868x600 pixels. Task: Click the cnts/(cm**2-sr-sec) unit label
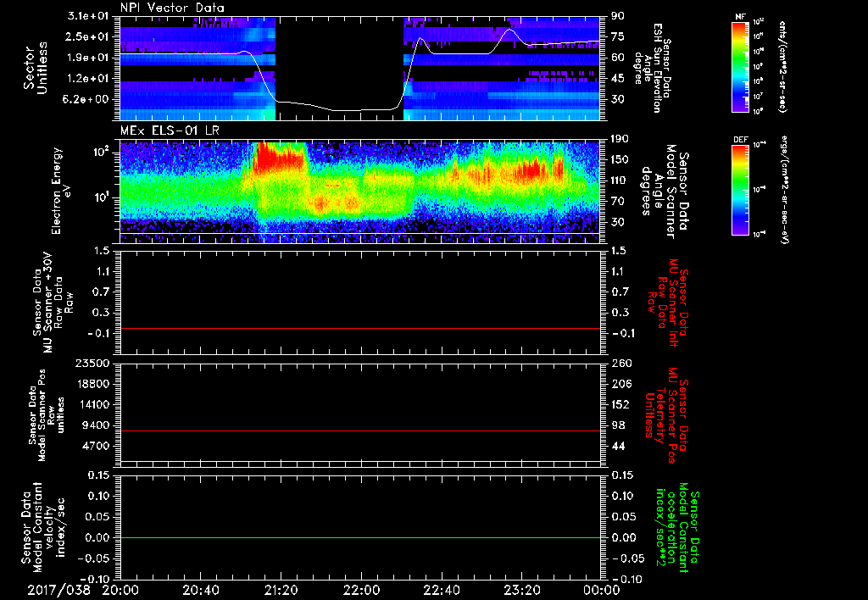pos(782,66)
